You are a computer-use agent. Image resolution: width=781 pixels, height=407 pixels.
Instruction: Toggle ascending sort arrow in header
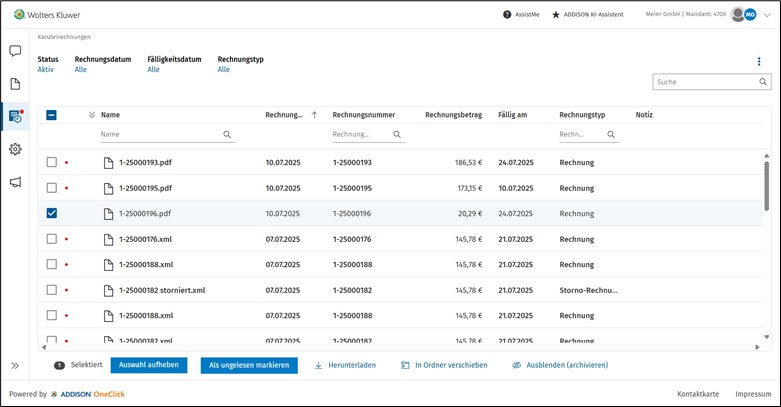click(x=314, y=115)
